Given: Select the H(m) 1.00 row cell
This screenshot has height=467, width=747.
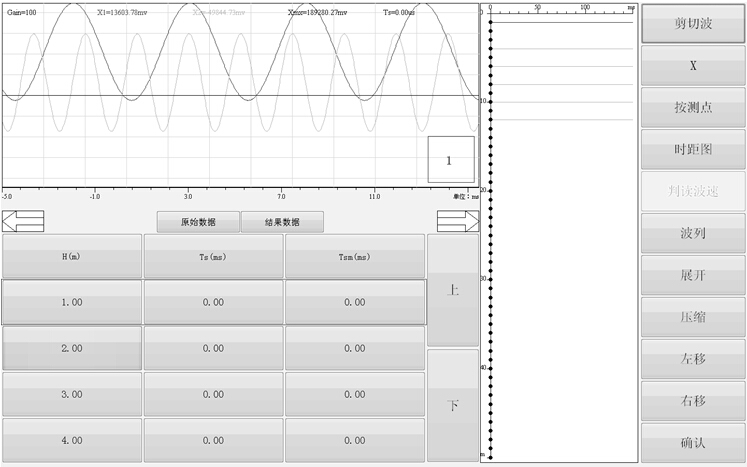Looking at the screenshot, I should [x=71, y=302].
